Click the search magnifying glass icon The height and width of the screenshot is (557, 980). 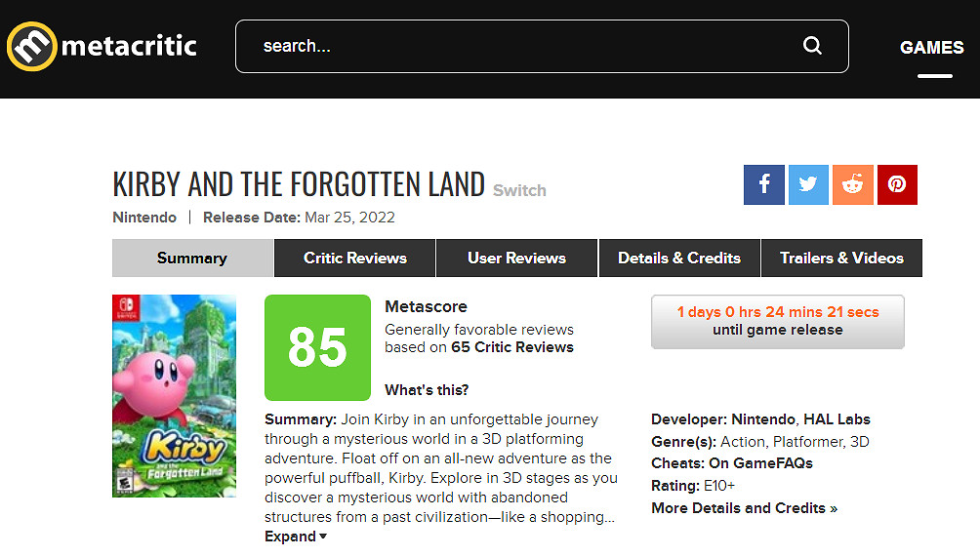[x=812, y=46]
